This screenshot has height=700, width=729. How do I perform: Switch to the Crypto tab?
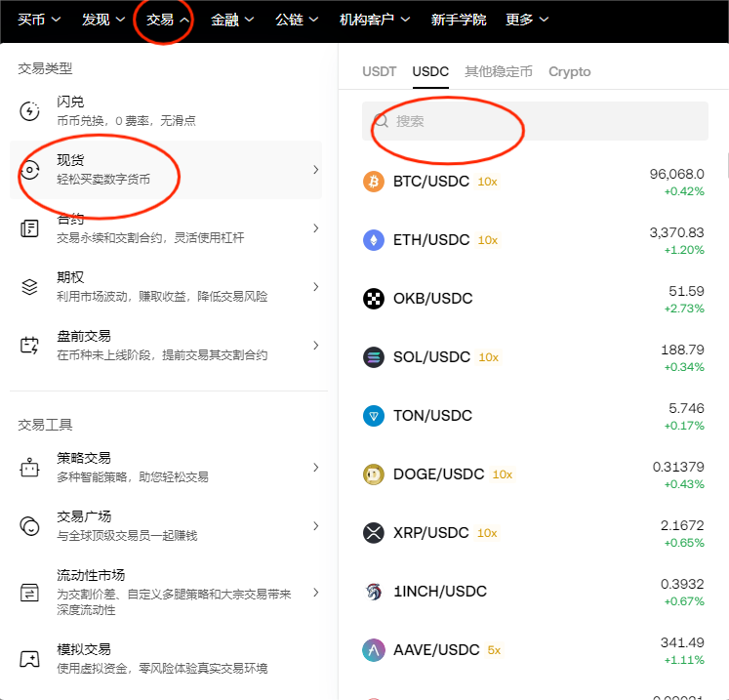point(569,71)
